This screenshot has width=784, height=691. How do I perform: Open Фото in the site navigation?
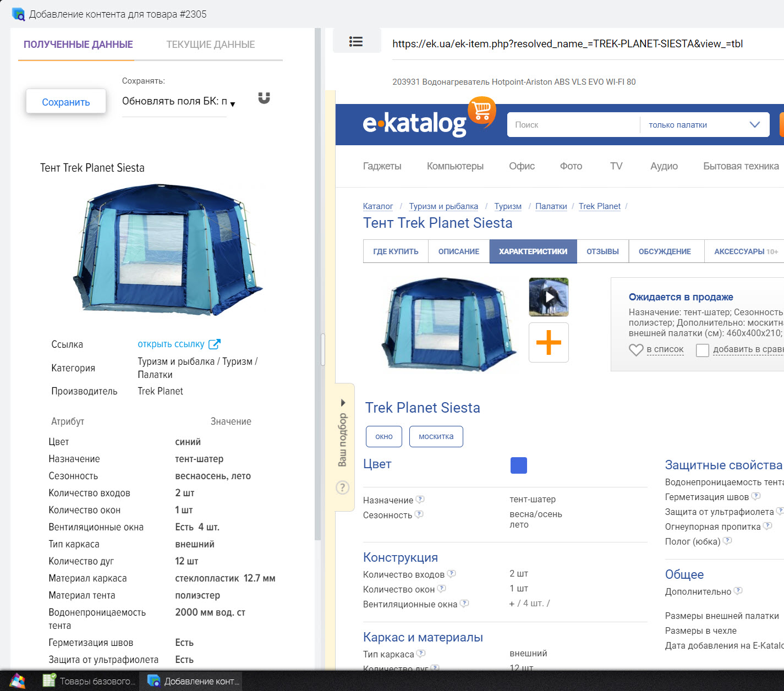pos(571,166)
